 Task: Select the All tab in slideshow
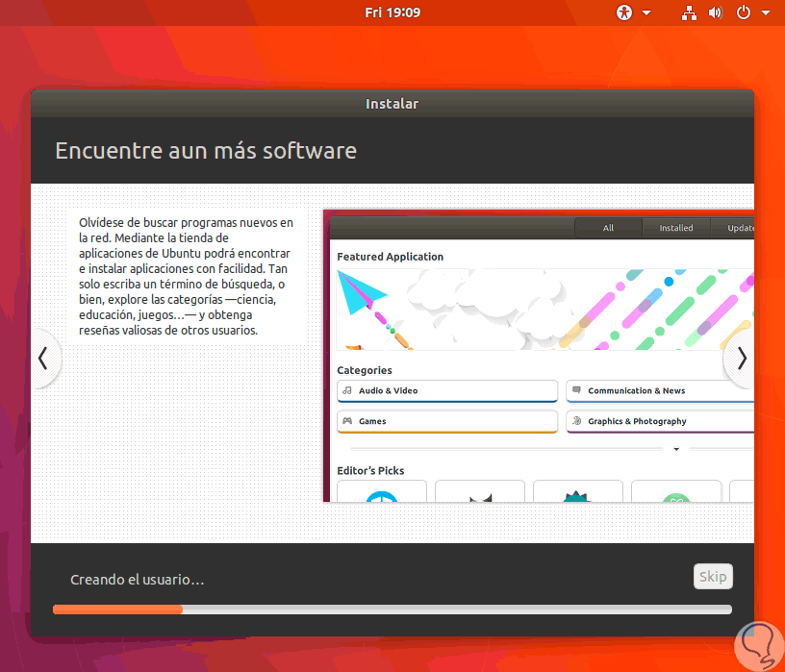pos(608,228)
